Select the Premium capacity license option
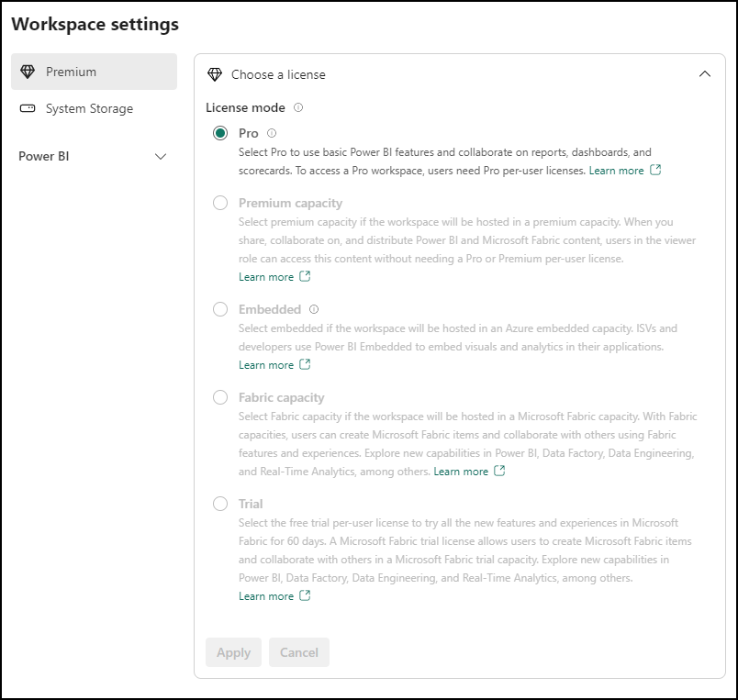Screen dimensions: 738x700 tap(219, 204)
